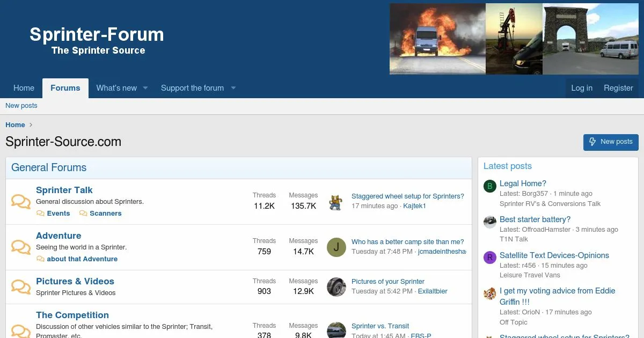Open the 'about that Adventure' sub-forum link
This screenshot has height=338, width=644.
(x=82, y=259)
